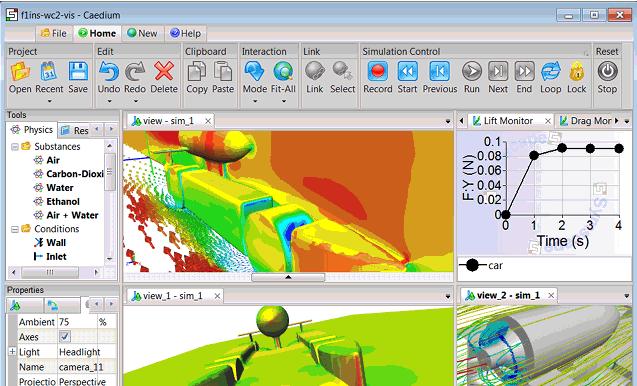Open the Drag Monitor tab
This screenshot has height=386, width=637.
[585, 121]
